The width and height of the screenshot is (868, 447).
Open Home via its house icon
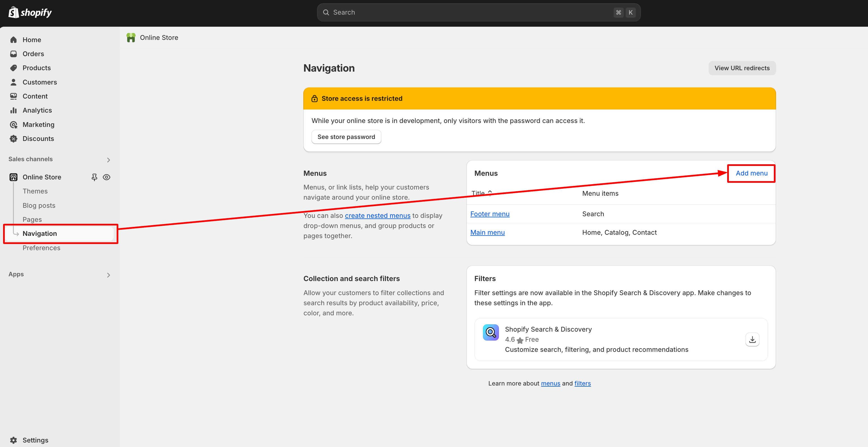[x=13, y=40]
